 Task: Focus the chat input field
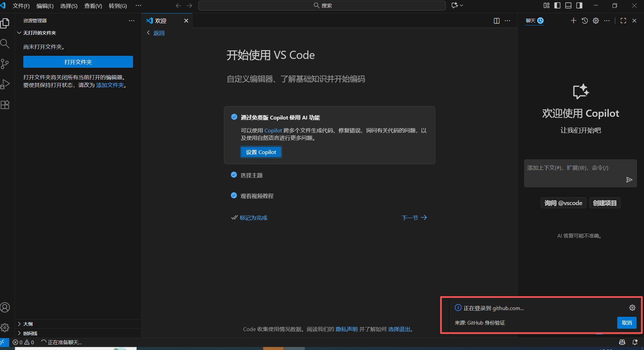tap(580, 173)
